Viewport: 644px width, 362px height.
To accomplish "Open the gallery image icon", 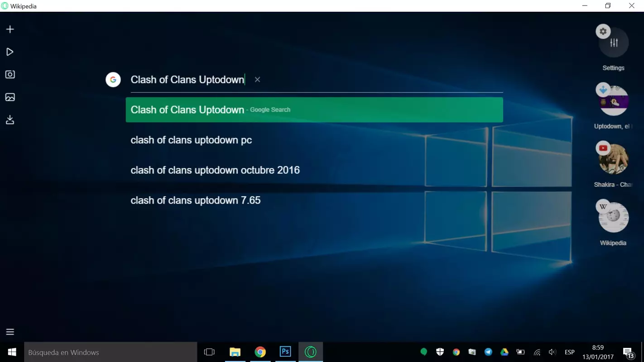I will tap(10, 97).
